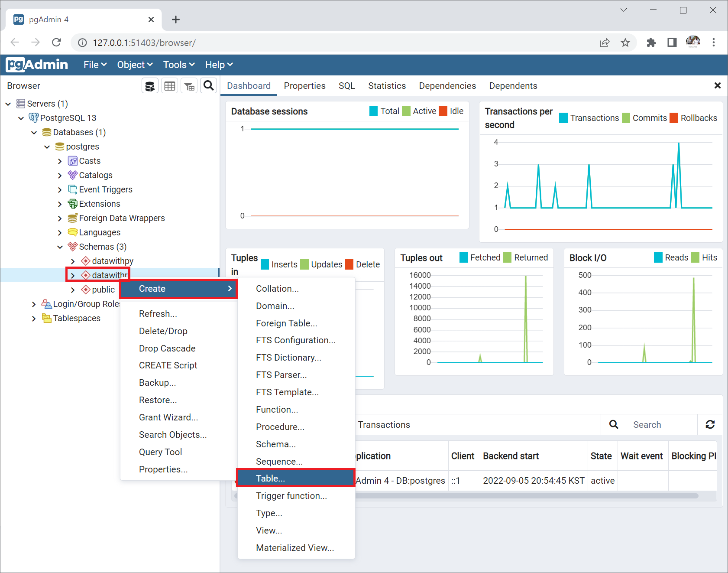Click the Login/Group Roles icon

(47, 304)
